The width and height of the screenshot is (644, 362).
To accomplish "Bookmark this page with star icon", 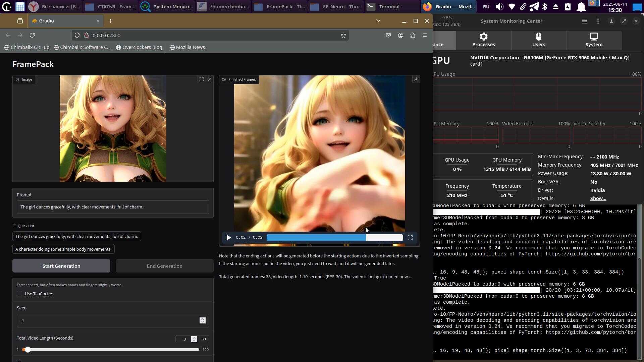I will pos(343,35).
